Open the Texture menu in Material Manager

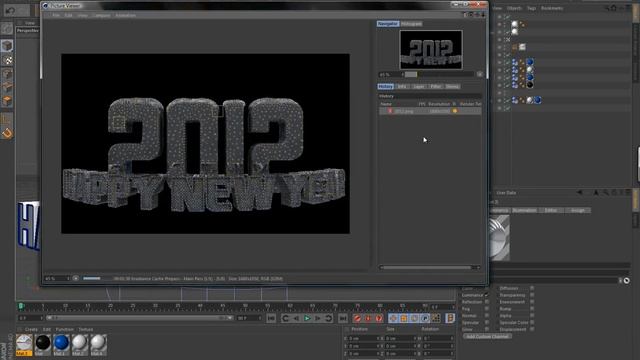(x=86, y=329)
